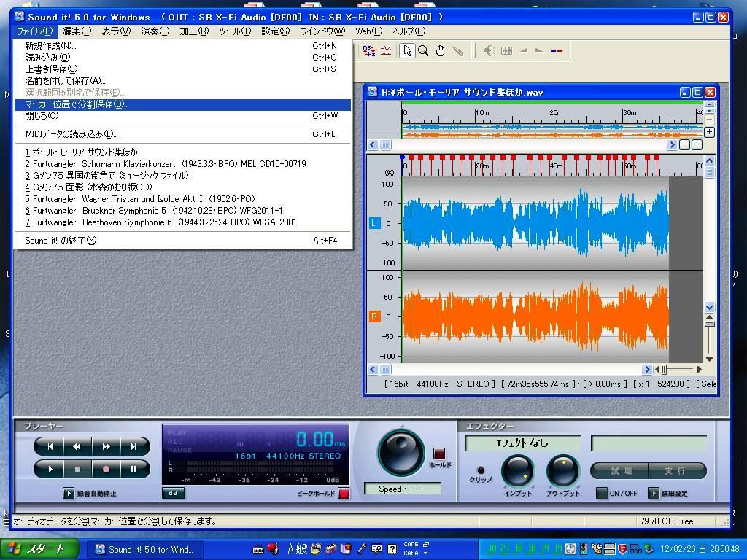
Task: Toggle the dB meter display button
Action: tap(173, 494)
